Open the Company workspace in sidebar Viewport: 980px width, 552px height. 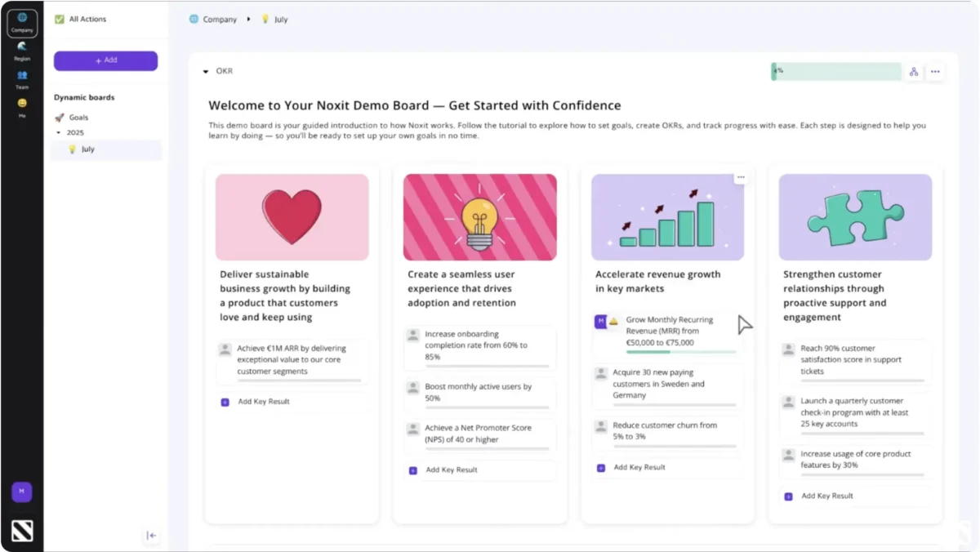coord(22,23)
